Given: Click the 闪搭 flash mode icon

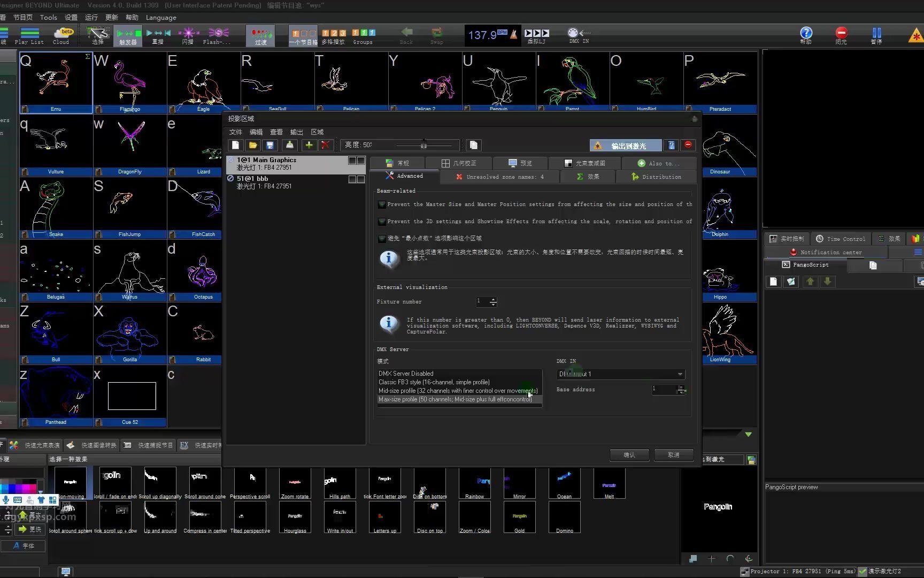Looking at the screenshot, I should click(x=188, y=36).
